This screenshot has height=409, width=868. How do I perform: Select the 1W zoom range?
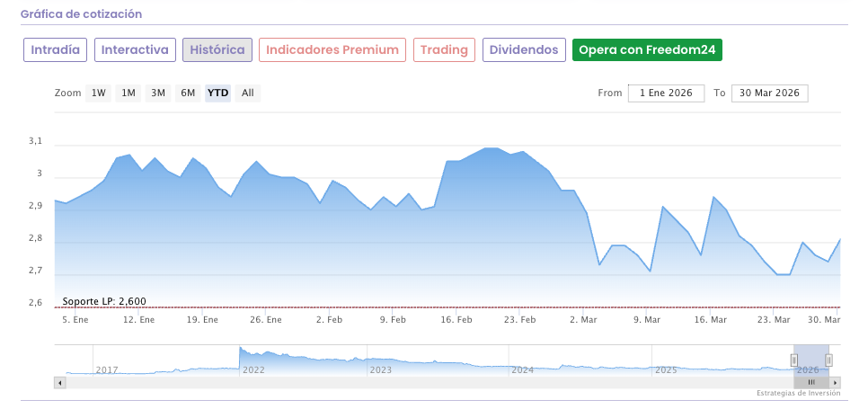[99, 93]
